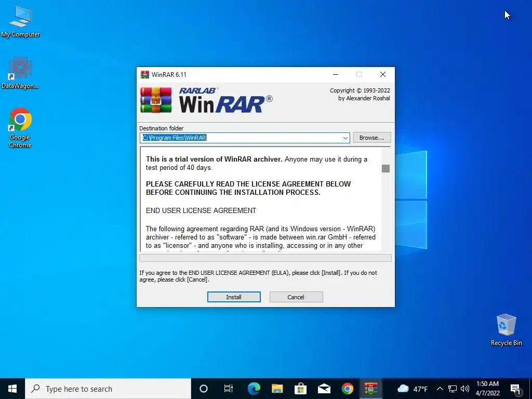Click the license text scrollbar thumb
The image size is (532, 399).
[x=385, y=169]
